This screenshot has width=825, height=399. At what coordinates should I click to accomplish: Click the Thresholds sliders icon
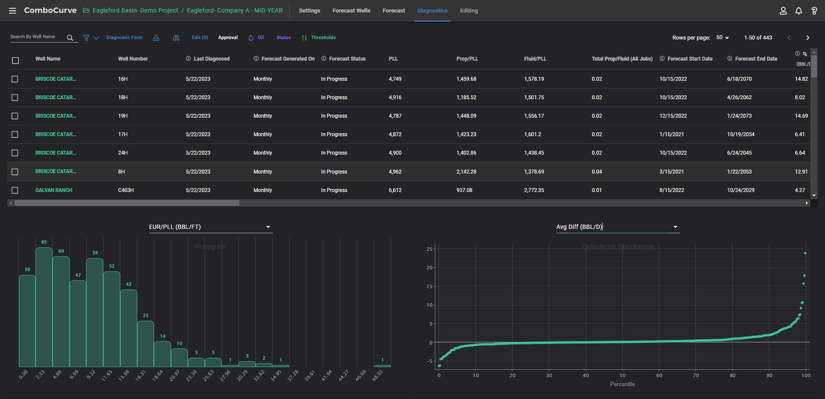point(304,37)
